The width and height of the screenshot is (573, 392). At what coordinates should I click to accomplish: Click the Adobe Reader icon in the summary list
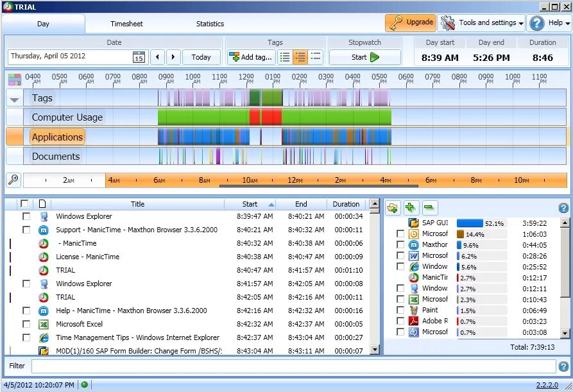[x=414, y=321]
